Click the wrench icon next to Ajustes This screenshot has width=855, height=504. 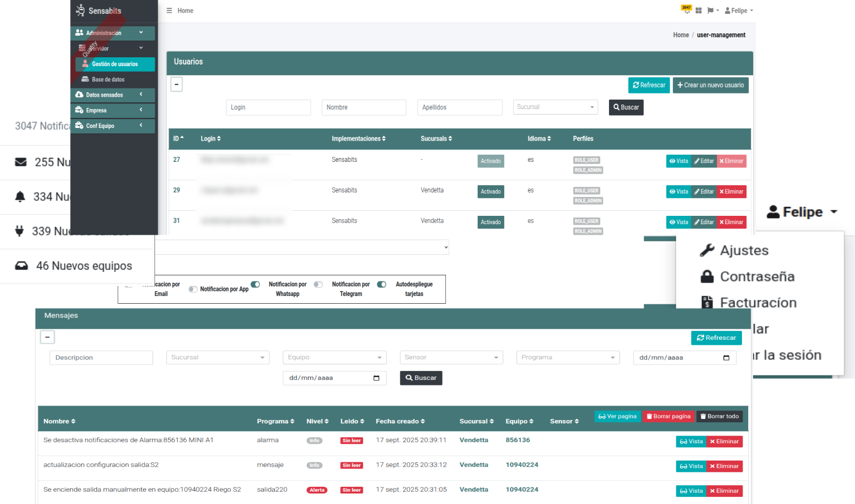point(707,250)
